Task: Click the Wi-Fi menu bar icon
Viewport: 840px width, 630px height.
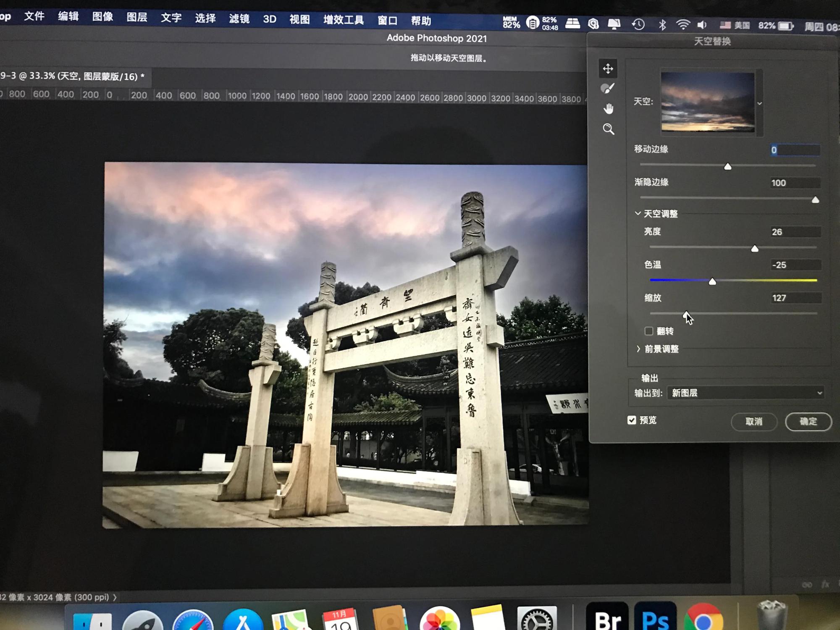Action: tap(683, 25)
